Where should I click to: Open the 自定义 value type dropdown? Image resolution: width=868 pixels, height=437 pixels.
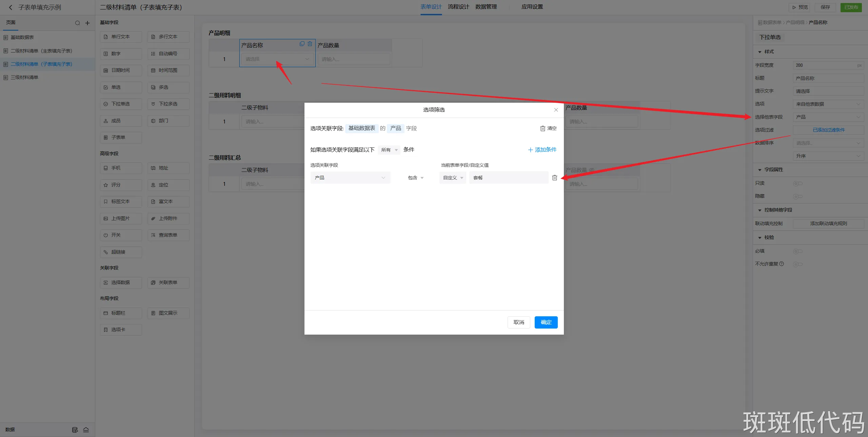(453, 178)
